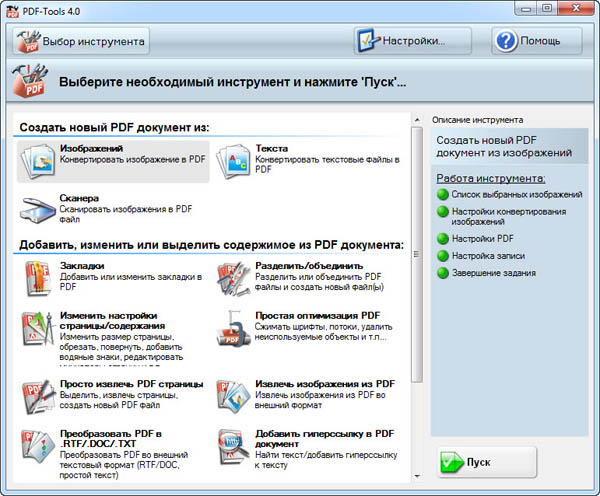Click Преобразовать PDF в .RTF/.DOC/.TXT title
This screenshot has height=496, width=600.
pos(111,439)
